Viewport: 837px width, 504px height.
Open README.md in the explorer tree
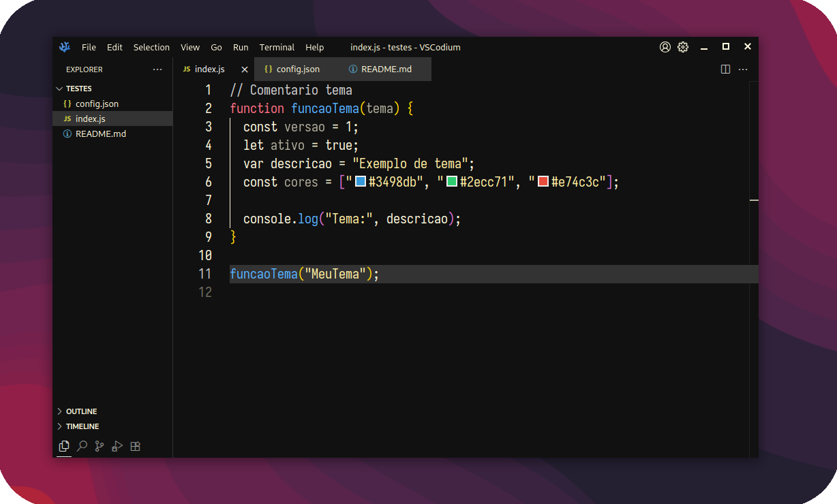click(x=112, y=134)
